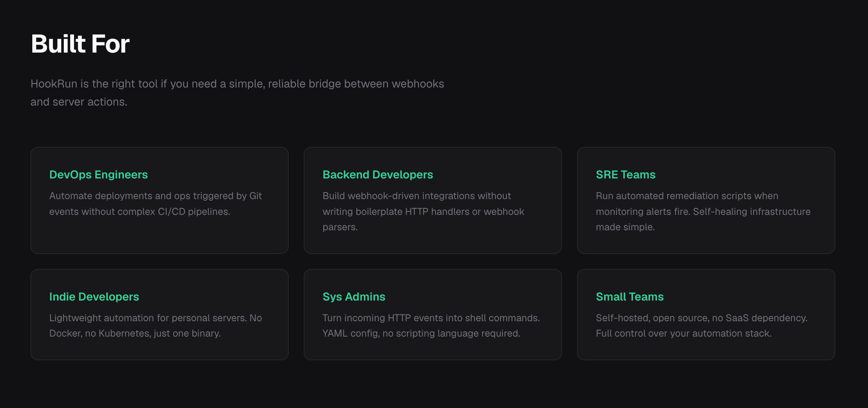Image resolution: width=868 pixels, height=408 pixels.
Task: Open the Small Teams card
Action: (x=706, y=314)
